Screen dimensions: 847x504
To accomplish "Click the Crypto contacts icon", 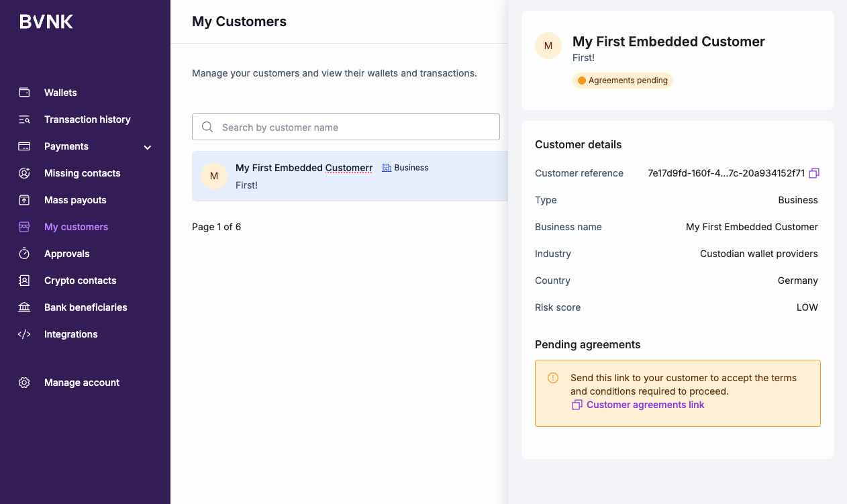I will 24,281.
